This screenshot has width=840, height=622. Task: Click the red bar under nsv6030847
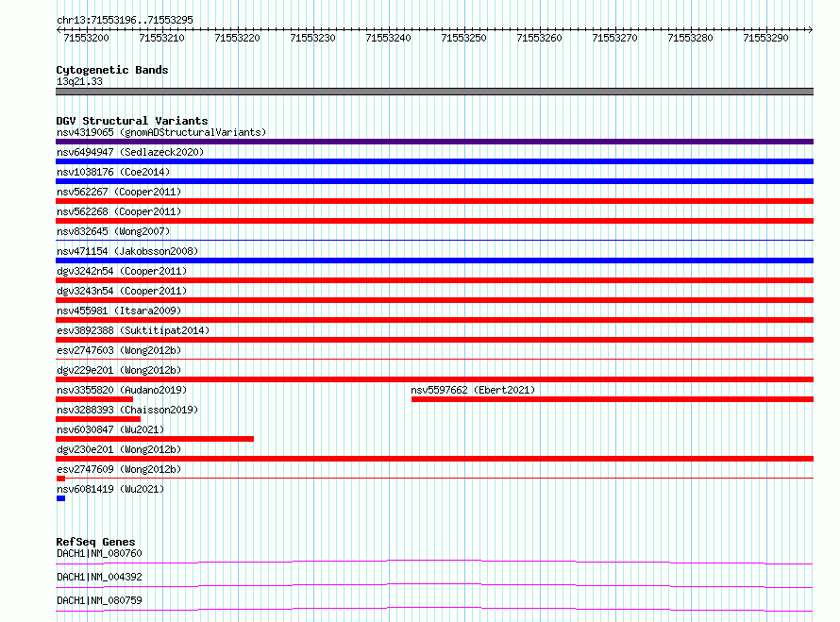[155, 439]
